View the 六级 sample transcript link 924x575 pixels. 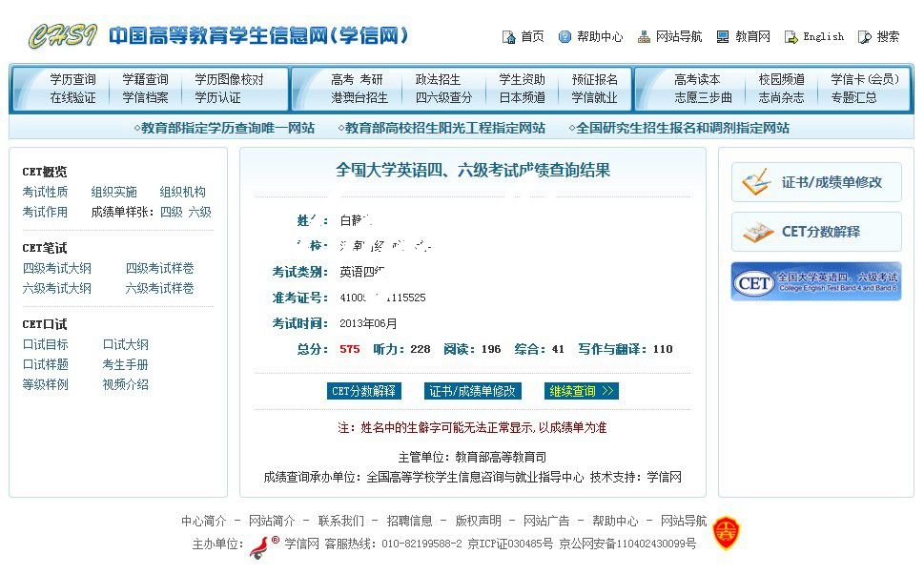tap(199, 212)
